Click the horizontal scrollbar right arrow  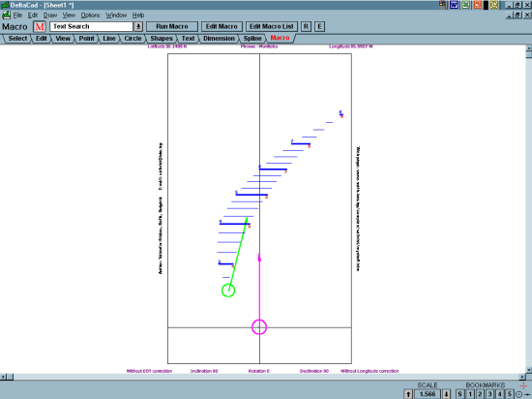pos(522,377)
